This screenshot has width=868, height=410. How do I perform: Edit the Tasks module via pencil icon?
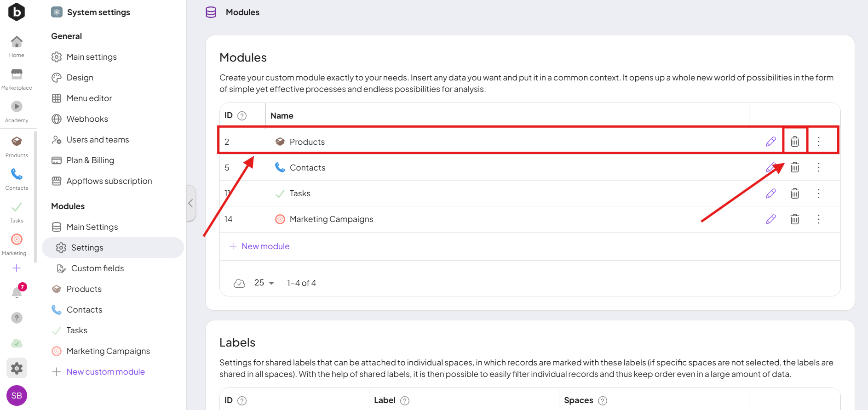pyautogui.click(x=770, y=194)
